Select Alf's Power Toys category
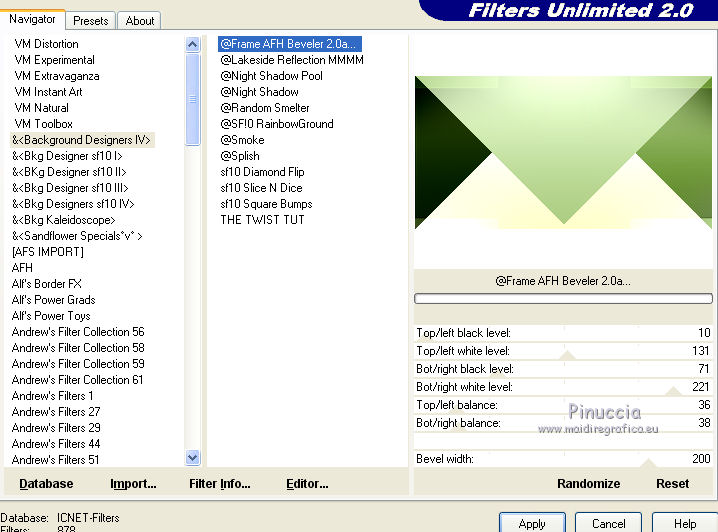Viewport: 718px width, 532px height. [51, 316]
